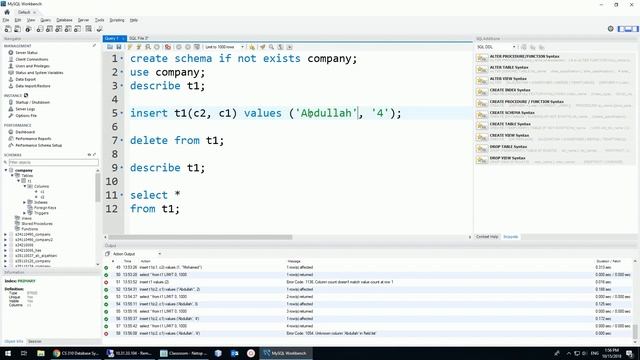Open the File menu
The image size is (640, 360).
[6, 20]
